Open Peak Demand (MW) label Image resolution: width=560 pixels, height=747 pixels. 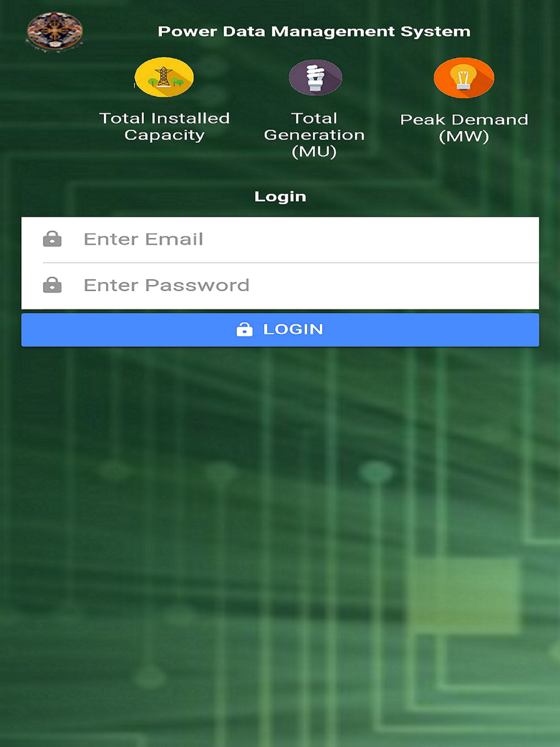click(464, 128)
